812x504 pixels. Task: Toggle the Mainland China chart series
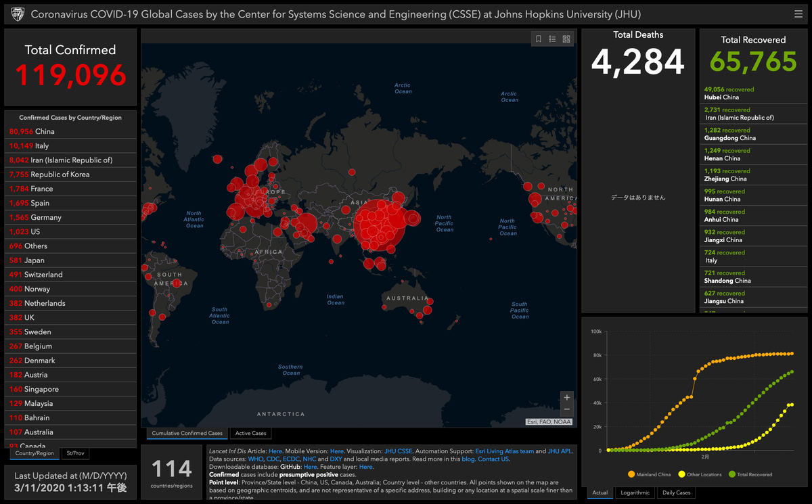click(649, 474)
